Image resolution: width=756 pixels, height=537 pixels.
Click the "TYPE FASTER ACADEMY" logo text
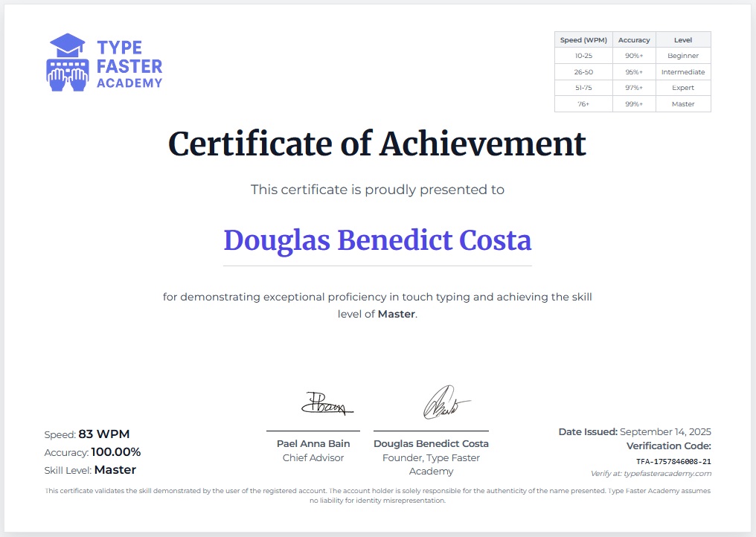pyautogui.click(x=129, y=65)
